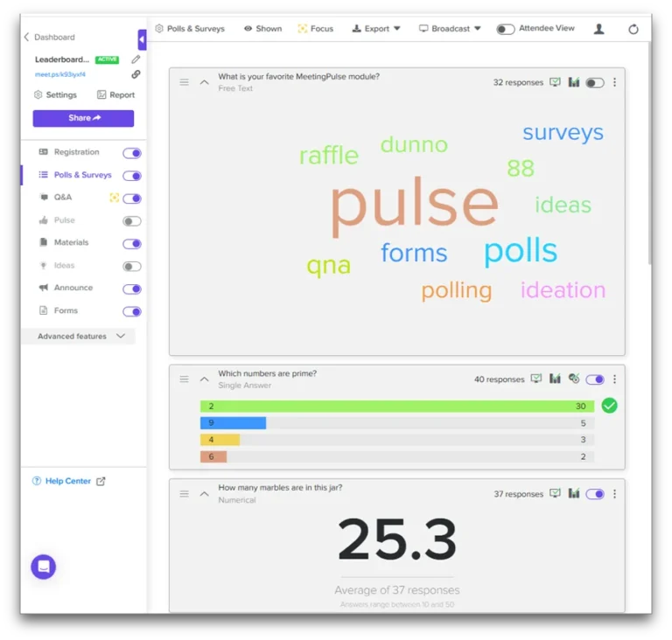The width and height of the screenshot is (672, 640).
Task: Toggle the Forms module switch
Action: point(132,311)
